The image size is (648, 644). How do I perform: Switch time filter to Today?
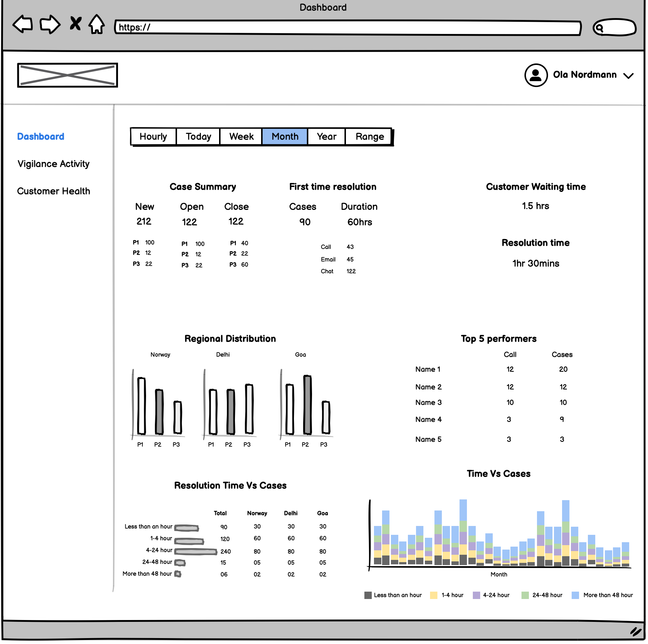tap(198, 137)
